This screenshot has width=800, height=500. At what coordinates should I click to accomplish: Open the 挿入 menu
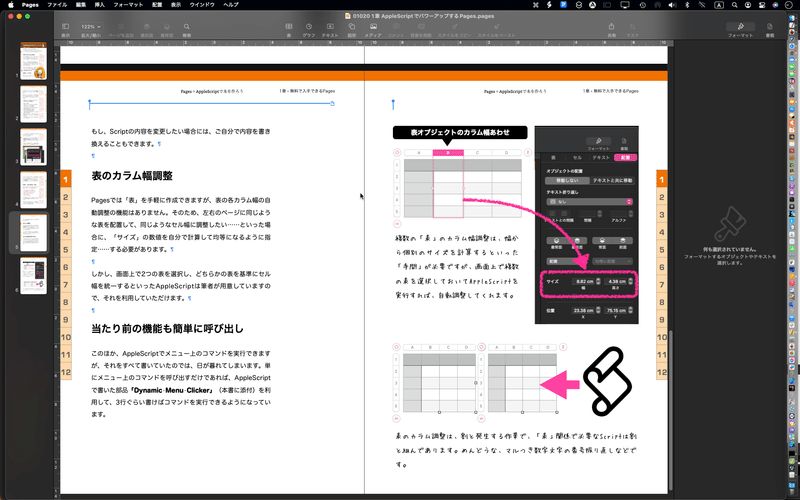[x=99, y=5]
